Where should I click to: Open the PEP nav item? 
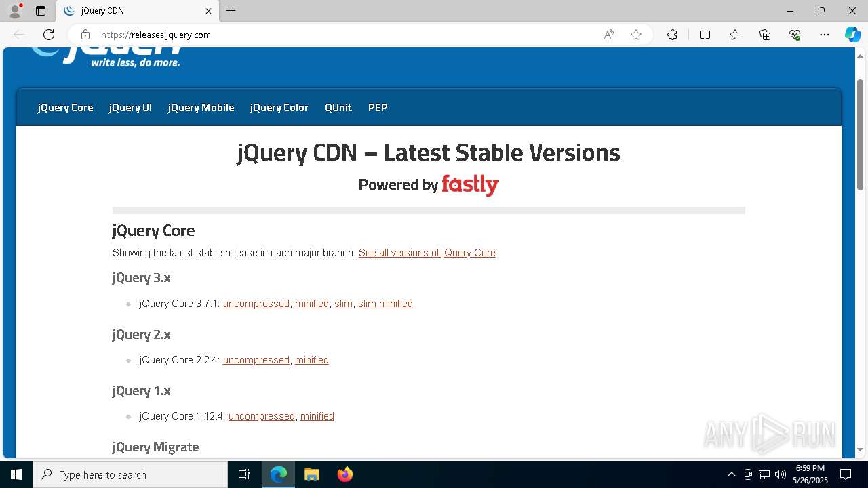(378, 108)
